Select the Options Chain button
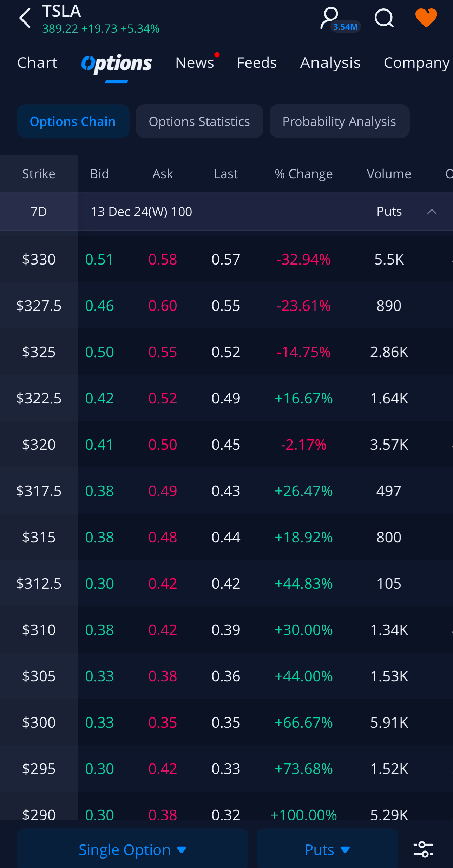The image size is (453, 868). pos(73,121)
